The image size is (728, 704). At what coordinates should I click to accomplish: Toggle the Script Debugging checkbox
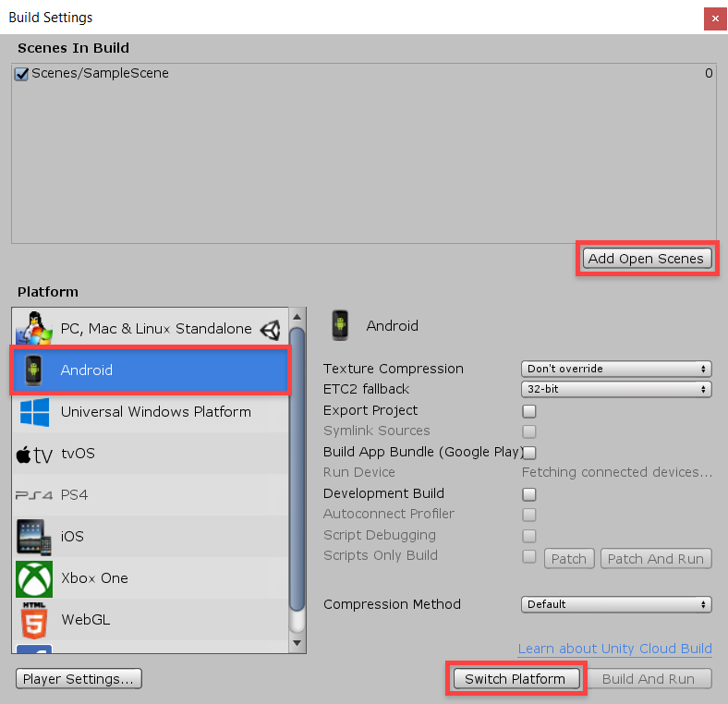[x=528, y=536]
